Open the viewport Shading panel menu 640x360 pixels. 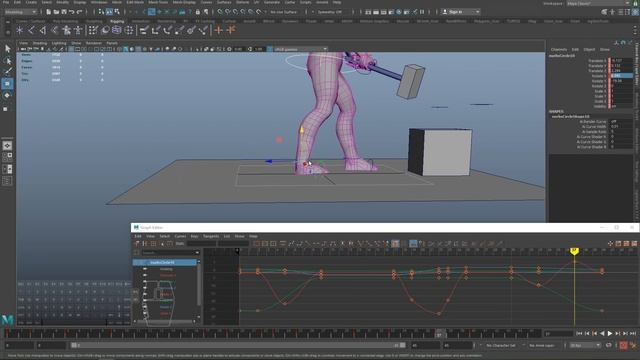coord(40,43)
